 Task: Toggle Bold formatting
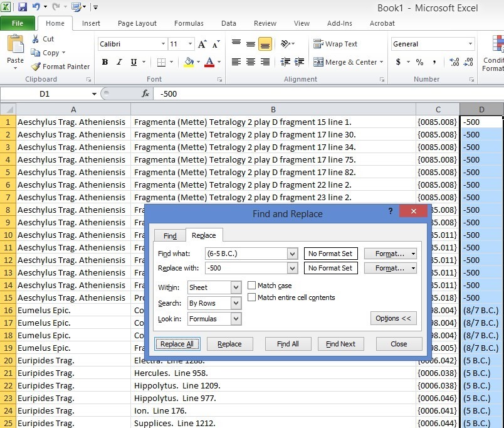(105, 62)
